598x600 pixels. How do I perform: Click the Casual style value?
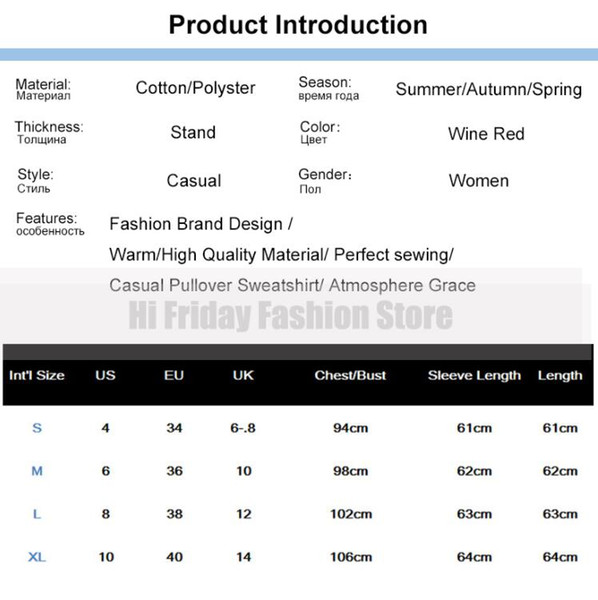point(194,181)
